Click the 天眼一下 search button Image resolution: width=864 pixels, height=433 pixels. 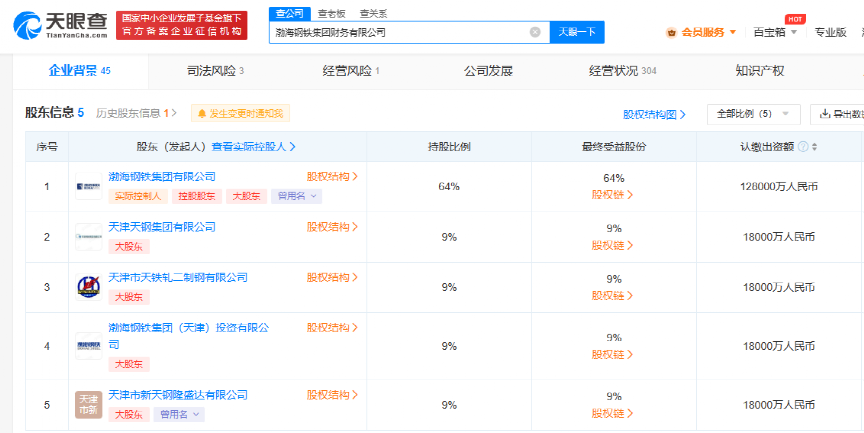[577, 32]
